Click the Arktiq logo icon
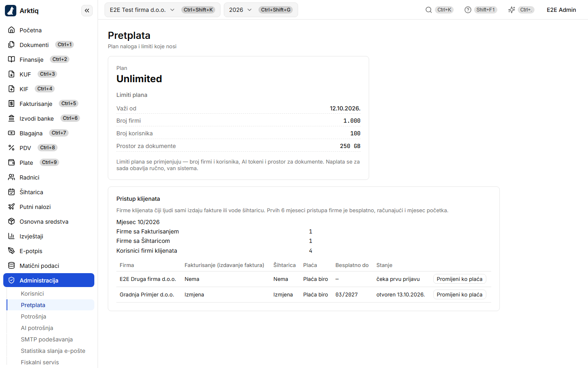588x368 pixels. [11, 11]
